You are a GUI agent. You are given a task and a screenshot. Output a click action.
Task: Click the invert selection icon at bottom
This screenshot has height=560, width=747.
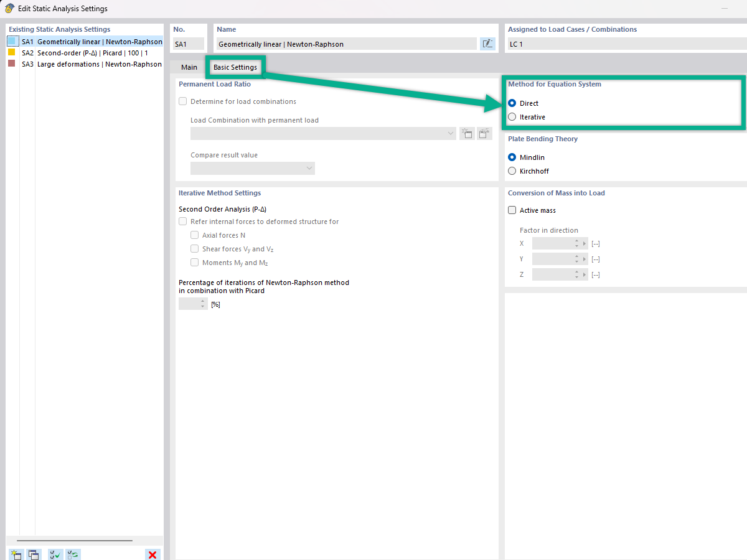(x=73, y=554)
